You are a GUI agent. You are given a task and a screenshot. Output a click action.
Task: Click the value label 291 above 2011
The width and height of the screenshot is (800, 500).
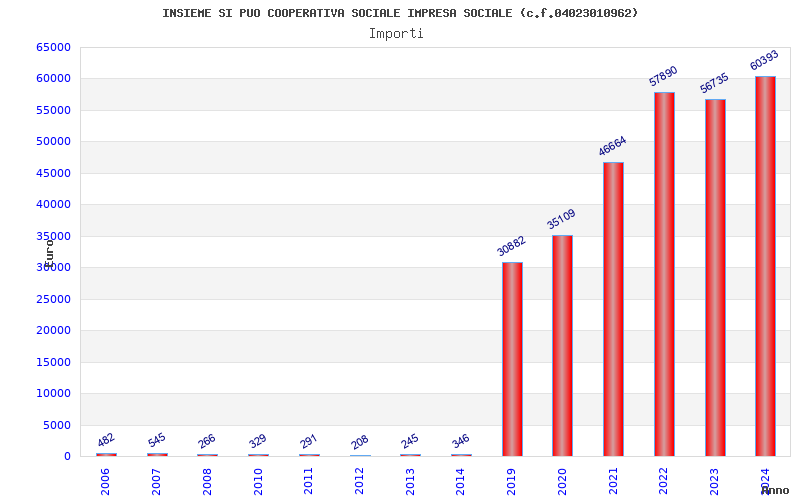click(x=309, y=441)
